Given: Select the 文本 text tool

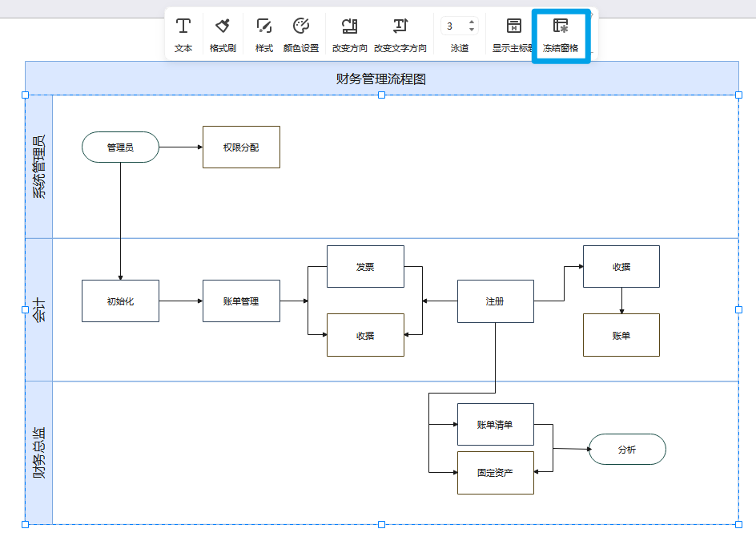Looking at the screenshot, I should [183, 34].
